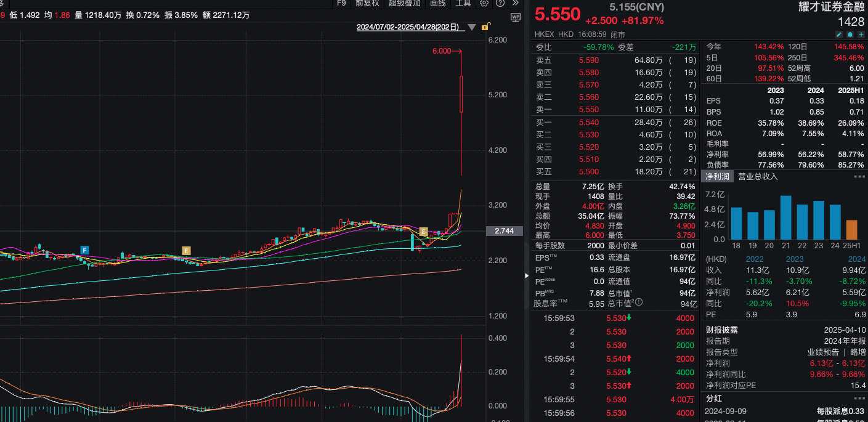Click the 25H1 orange profit bar

click(851, 230)
